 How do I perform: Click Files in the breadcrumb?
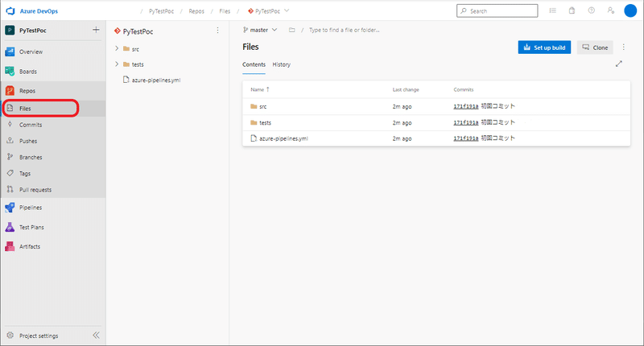[225, 11]
